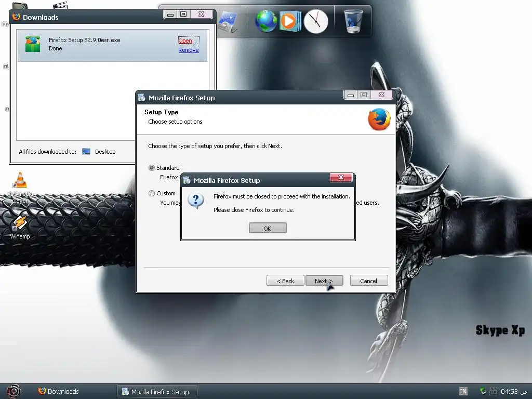The image size is (532, 399).
Task: Click the Firefox logo in setup header
Action: click(379, 119)
